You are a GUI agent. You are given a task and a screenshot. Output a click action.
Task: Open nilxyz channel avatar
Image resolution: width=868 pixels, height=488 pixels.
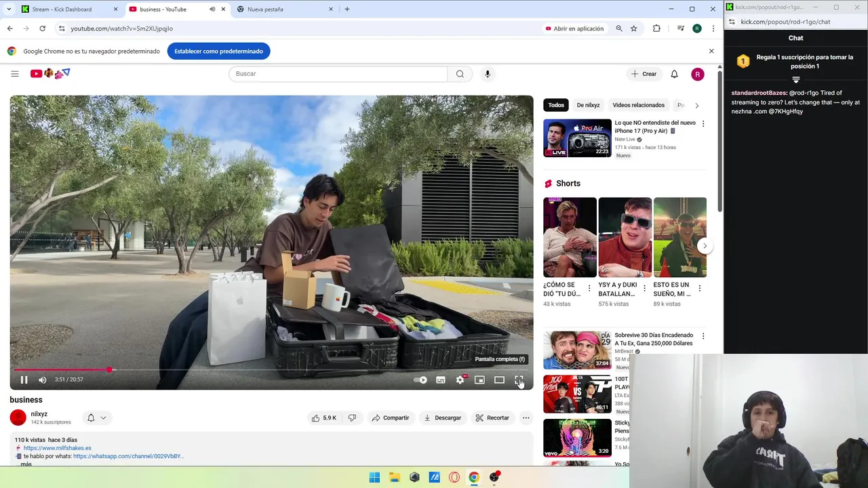coord(18,418)
